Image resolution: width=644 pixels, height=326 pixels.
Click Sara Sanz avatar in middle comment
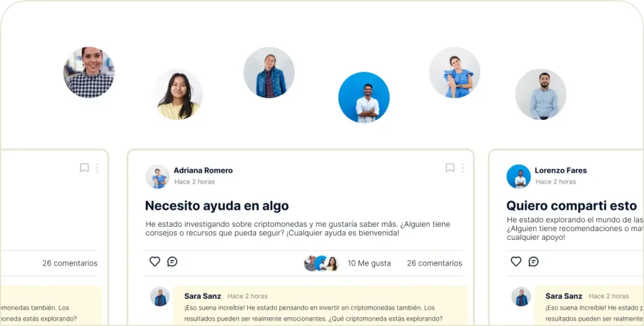[160, 296]
